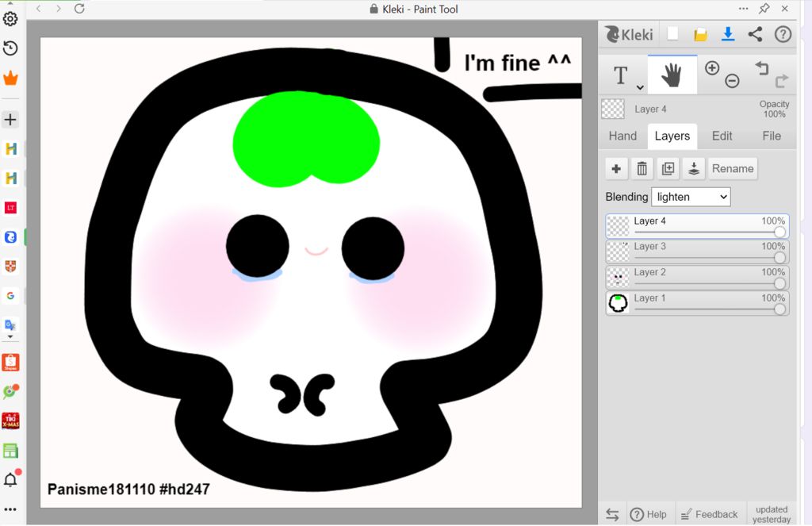This screenshot has height=526, width=812.
Task: Open the Google sidebar shortcut
Action: pos(10,296)
